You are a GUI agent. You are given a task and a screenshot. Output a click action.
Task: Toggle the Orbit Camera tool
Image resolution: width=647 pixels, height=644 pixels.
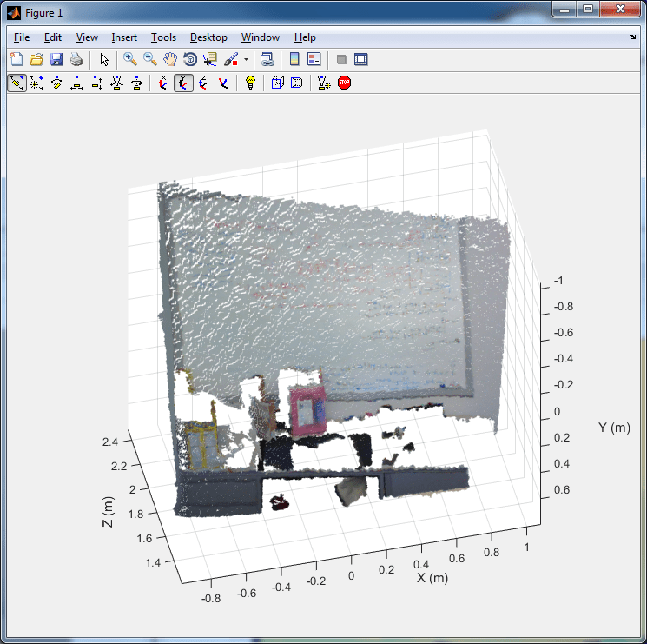click(x=17, y=83)
